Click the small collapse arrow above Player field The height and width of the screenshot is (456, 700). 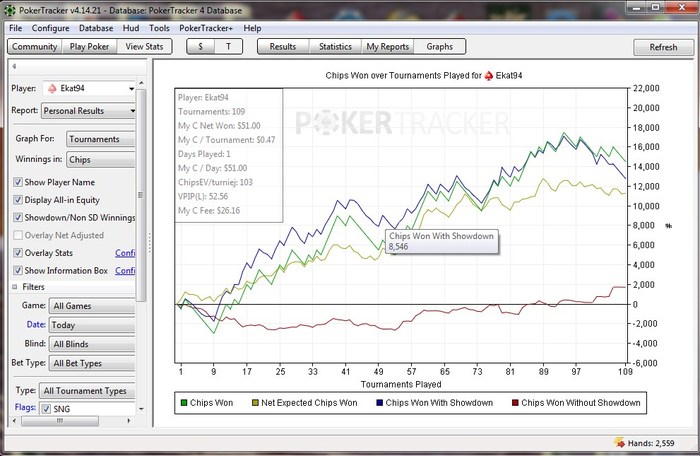coord(14,67)
